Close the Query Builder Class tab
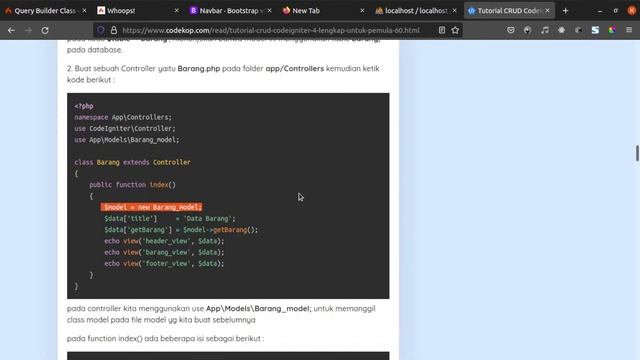640x360 pixels. click(84, 11)
